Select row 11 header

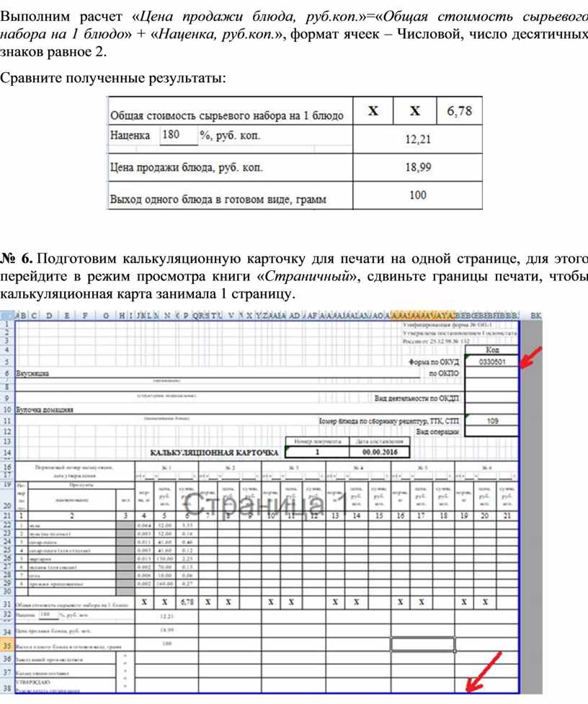click(x=7, y=421)
